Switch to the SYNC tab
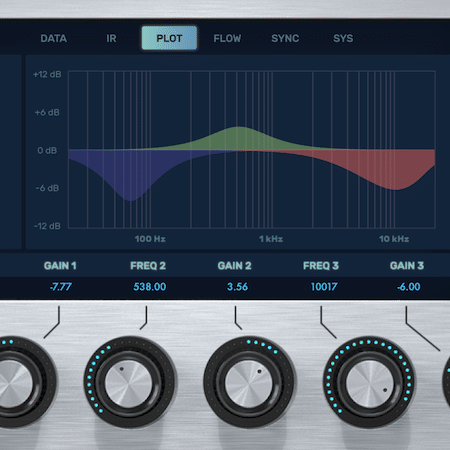 pyautogui.click(x=285, y=38)
